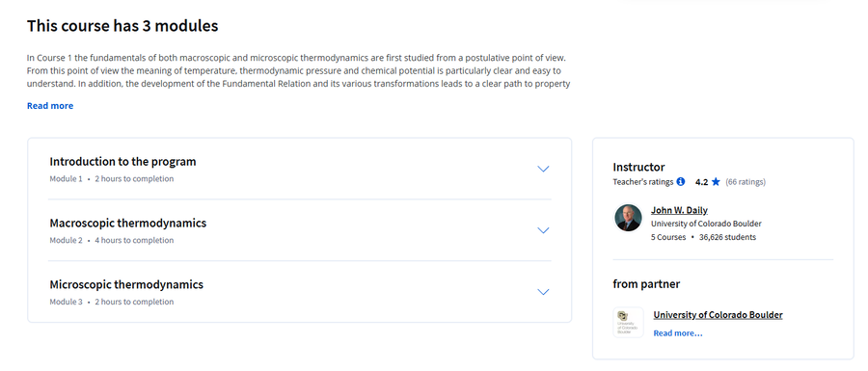
Task: Select the Introduction to the program title
Action: click(122, 162)
